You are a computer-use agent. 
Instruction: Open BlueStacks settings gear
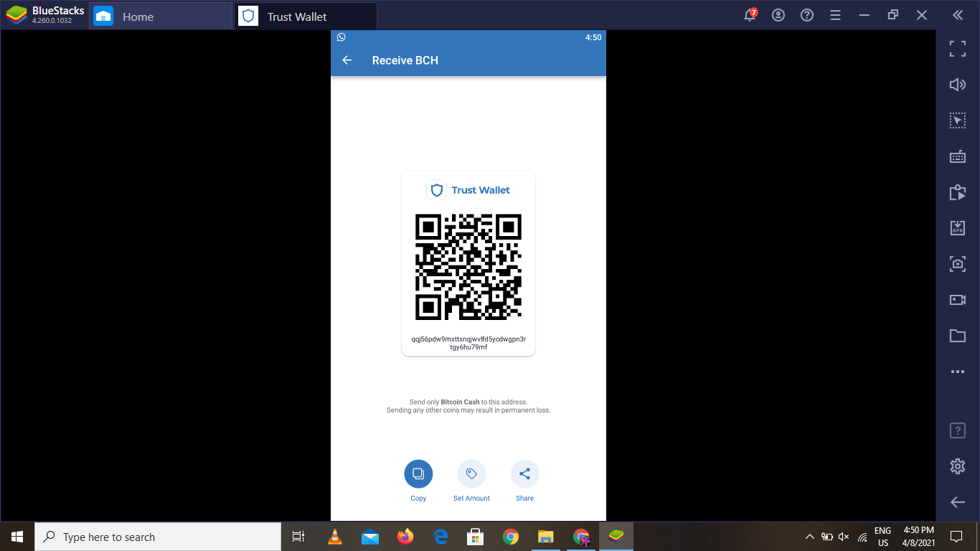tap(958, 466)
